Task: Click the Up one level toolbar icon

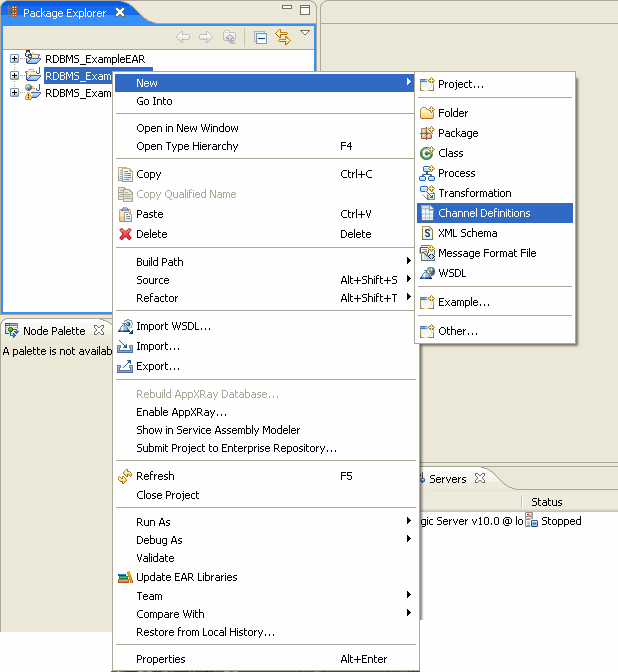Action: (x=229, y=37)
